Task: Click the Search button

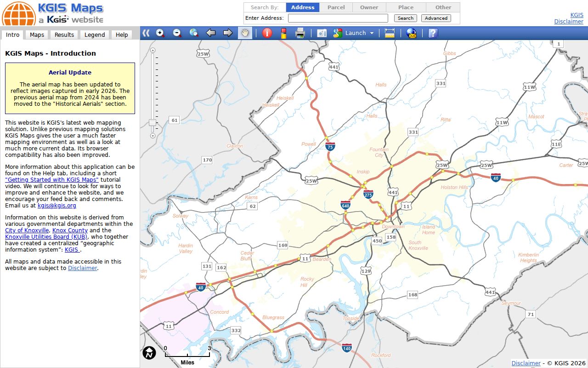Action: click(406, 18)
